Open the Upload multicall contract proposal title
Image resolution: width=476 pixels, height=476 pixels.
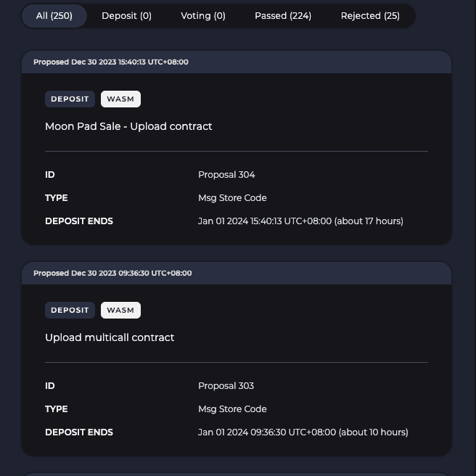point(110,337)
